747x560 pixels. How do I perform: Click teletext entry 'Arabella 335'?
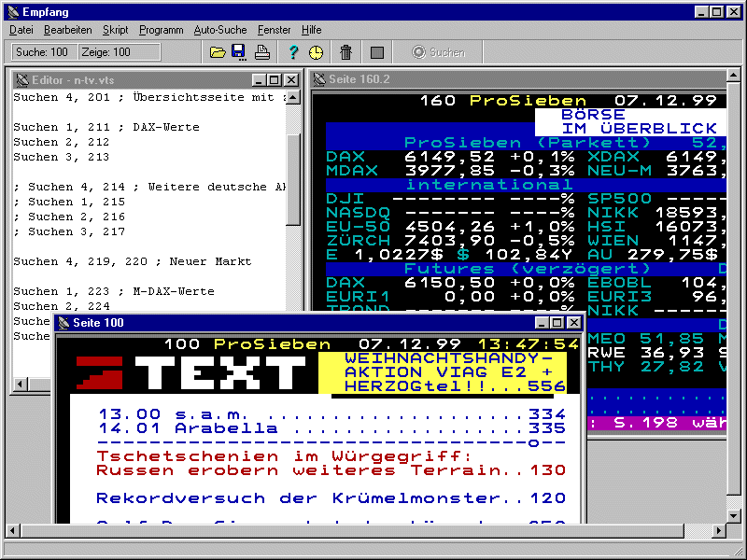[x=331, y=428]
